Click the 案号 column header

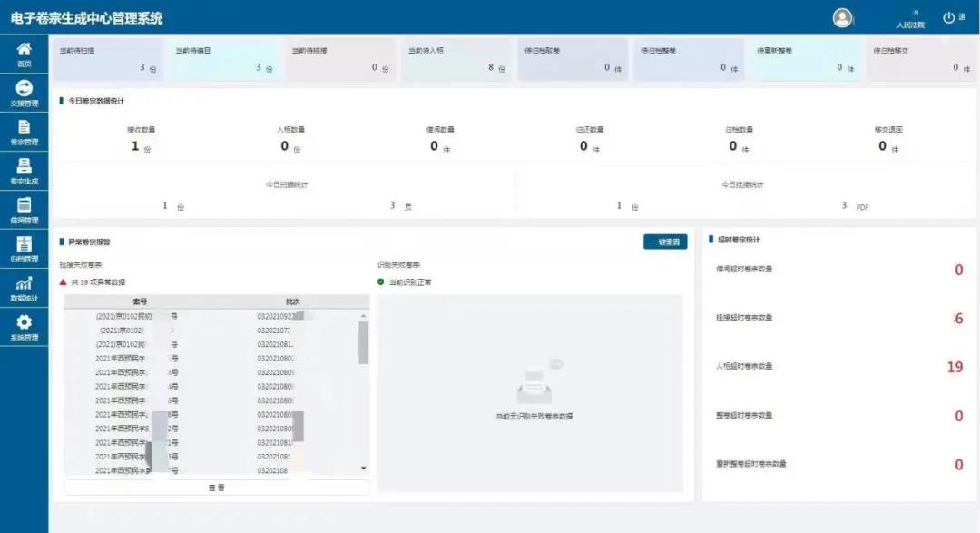point(139,301)
